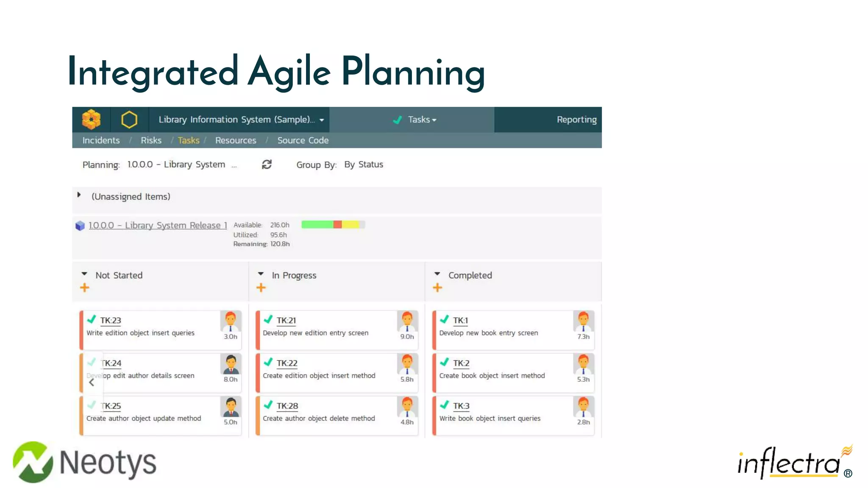Click the avatar on TK:21 card

(x=407, y=322)
